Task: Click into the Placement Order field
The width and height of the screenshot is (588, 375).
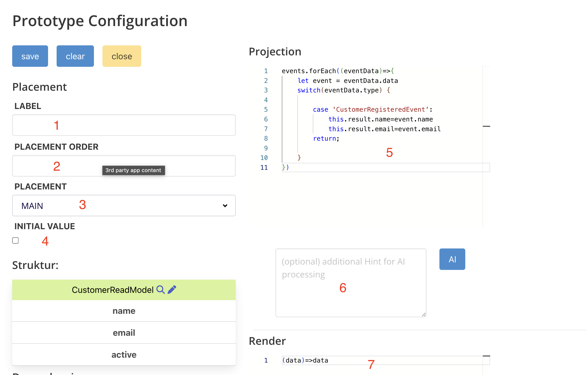Action: pyautogui.click(x=123, y=166)
